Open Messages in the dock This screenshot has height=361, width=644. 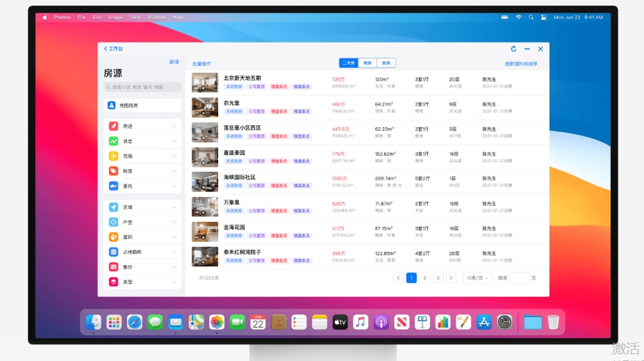155,322
